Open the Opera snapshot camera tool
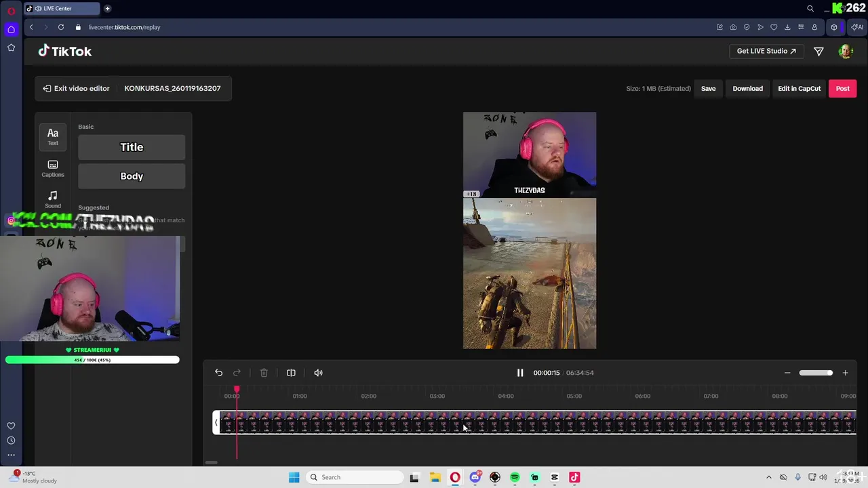Screen dimensions: 868x488 pos(733,27)
